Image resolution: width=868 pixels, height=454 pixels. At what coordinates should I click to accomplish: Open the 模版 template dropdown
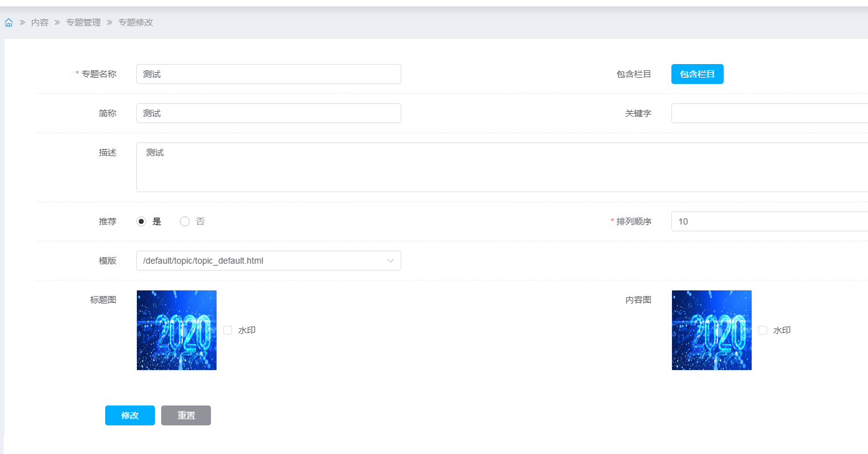coord(261,261)
